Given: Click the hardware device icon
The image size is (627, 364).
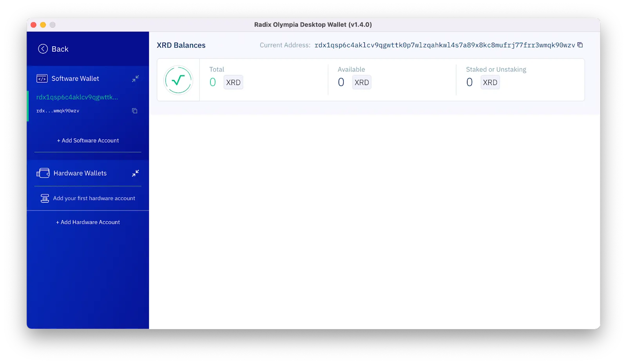Looking at the screenshot, I should (x=45, y=198).
